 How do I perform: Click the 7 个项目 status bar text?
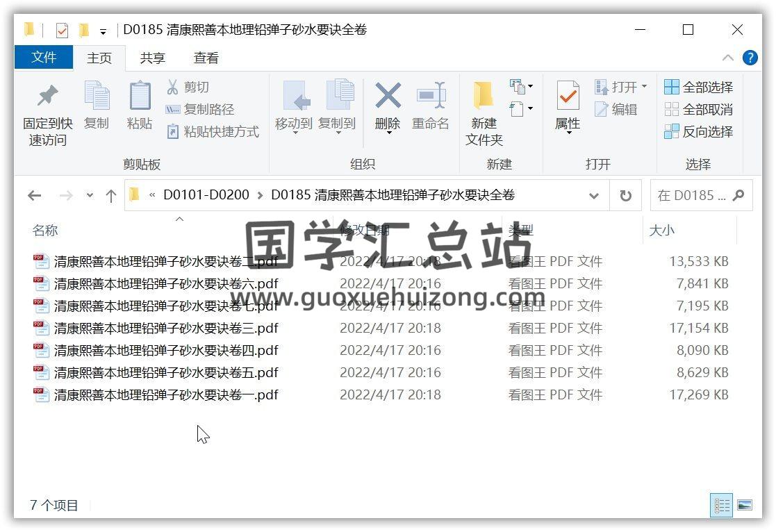coord(54,506)
